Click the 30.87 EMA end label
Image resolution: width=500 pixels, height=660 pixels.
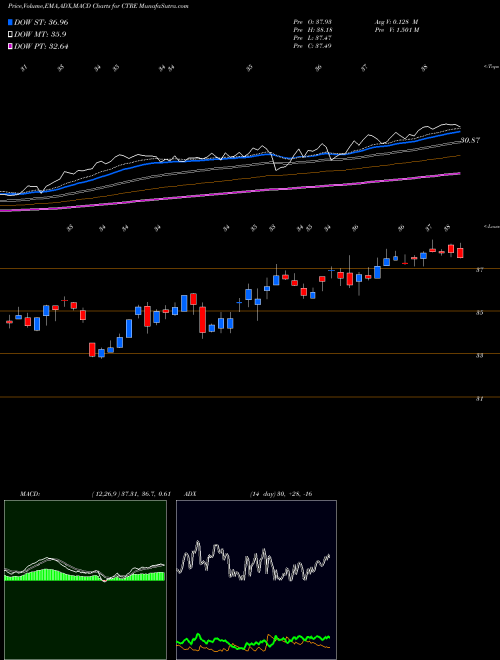pos(470,140)
